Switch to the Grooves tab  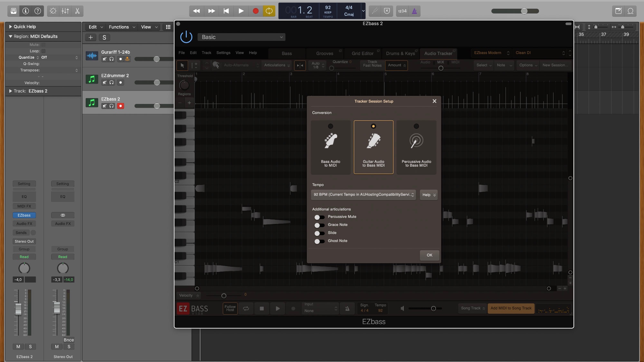324,53
